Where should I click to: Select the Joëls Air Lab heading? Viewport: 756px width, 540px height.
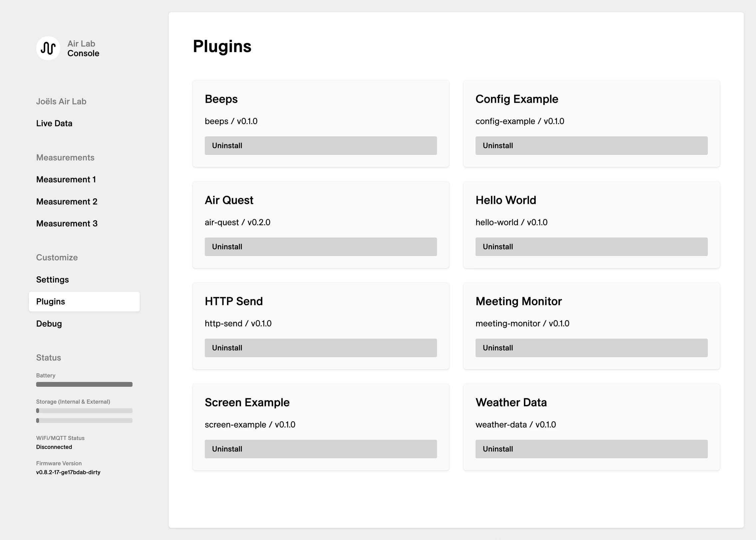(61, 101)
